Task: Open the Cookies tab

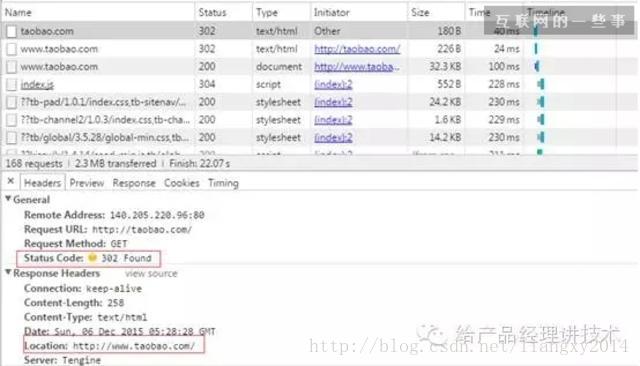Action: [x=182, y=183]
